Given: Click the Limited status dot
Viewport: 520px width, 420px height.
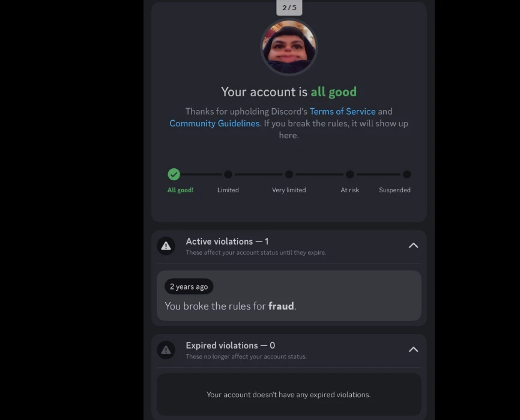Looking at the screenshot, I should tap(228, 174).
